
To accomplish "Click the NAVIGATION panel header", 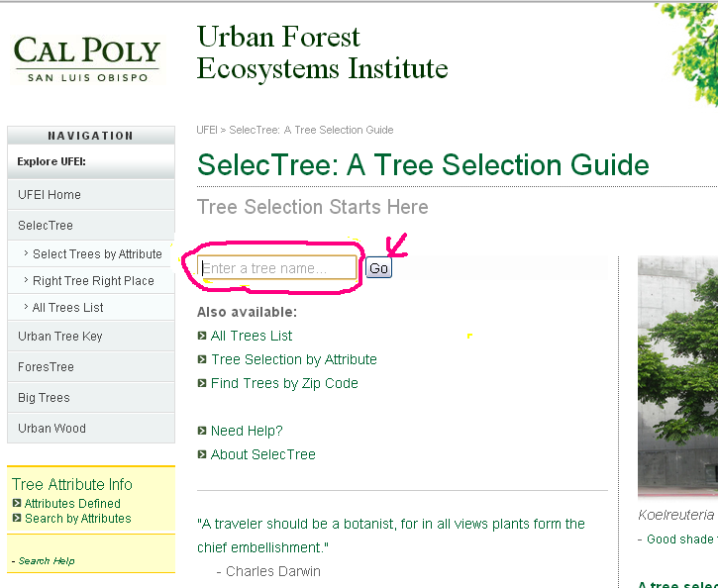I will point(91,136).
